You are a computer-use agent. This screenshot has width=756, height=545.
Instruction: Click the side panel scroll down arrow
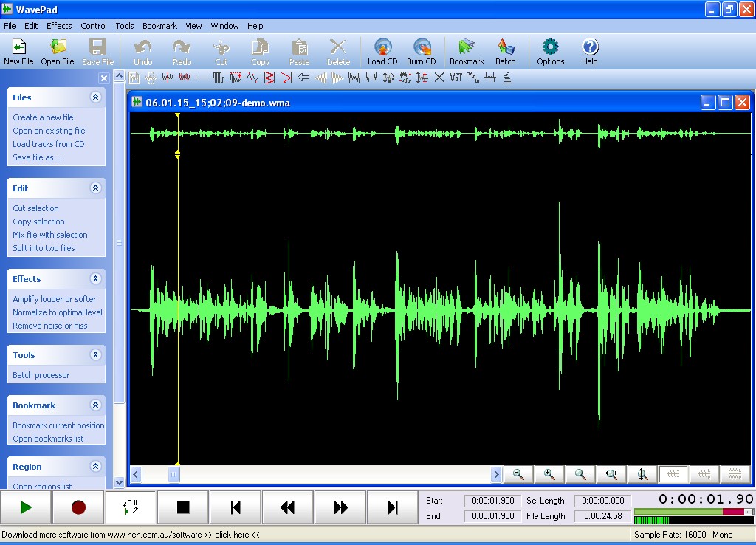pyautogui.click(x=119, y=482)
